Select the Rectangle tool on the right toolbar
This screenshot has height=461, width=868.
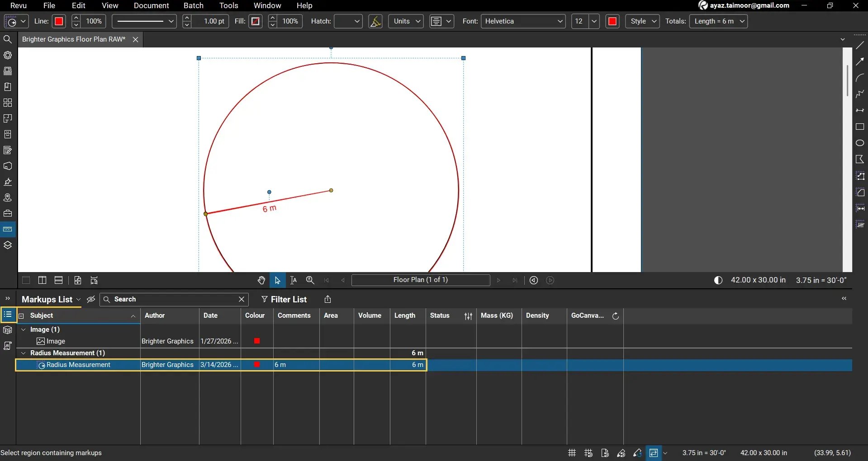tap(861, 127)
